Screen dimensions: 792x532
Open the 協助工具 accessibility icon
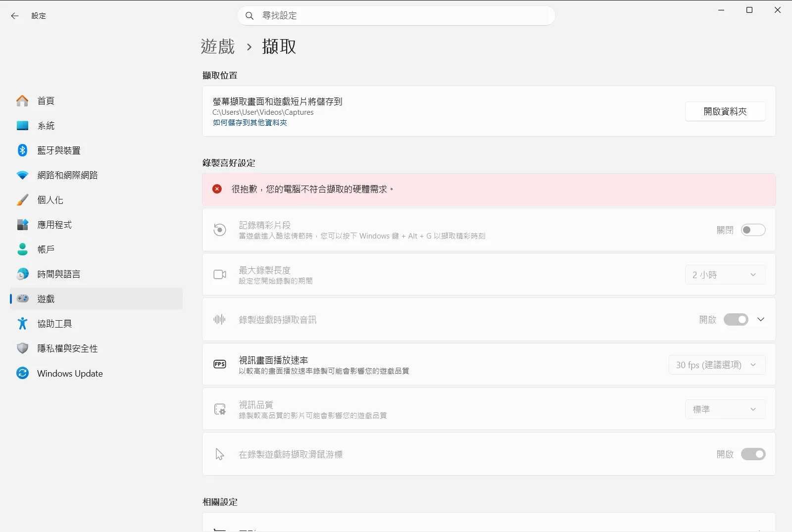pos(22,324)
